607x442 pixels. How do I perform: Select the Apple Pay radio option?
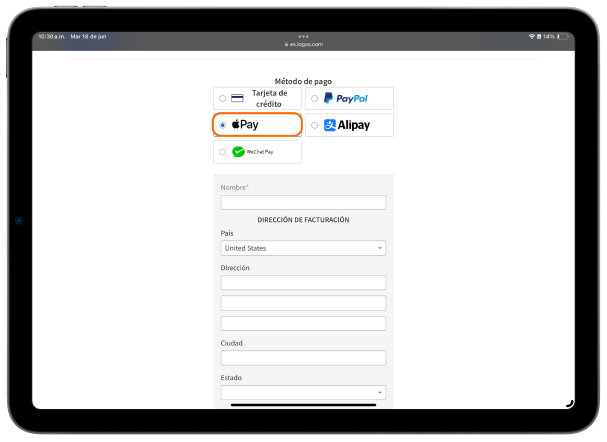pyautogui.click(x=223, y=125)
